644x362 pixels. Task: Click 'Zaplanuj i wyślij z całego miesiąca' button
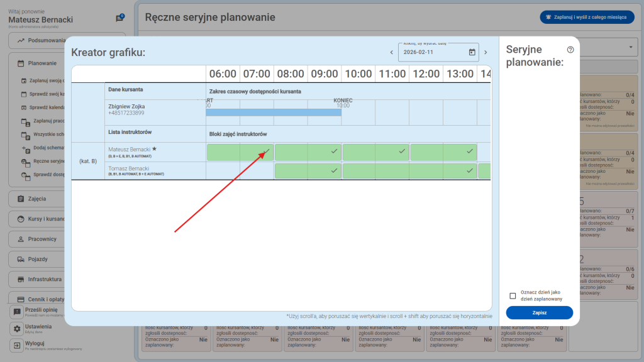coord(587,18)
